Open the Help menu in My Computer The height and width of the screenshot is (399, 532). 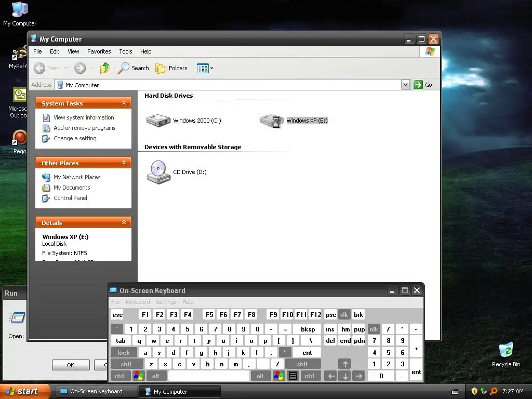[x=146, y=51]
